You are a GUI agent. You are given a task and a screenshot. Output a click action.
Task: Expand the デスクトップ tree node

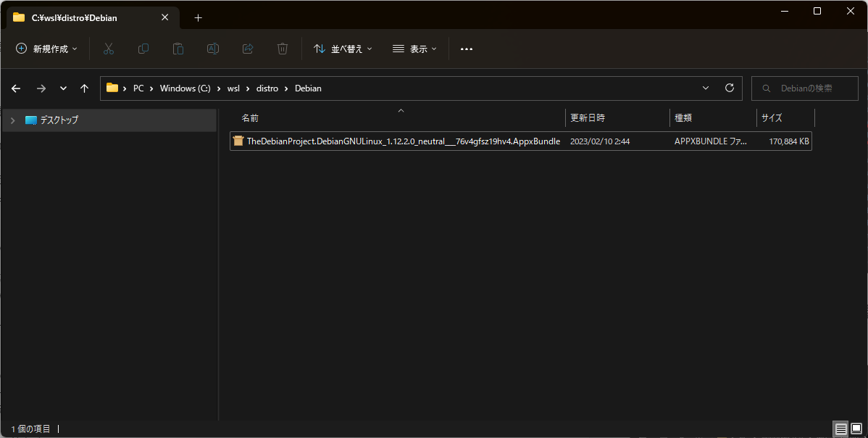(x=13, y=120)
